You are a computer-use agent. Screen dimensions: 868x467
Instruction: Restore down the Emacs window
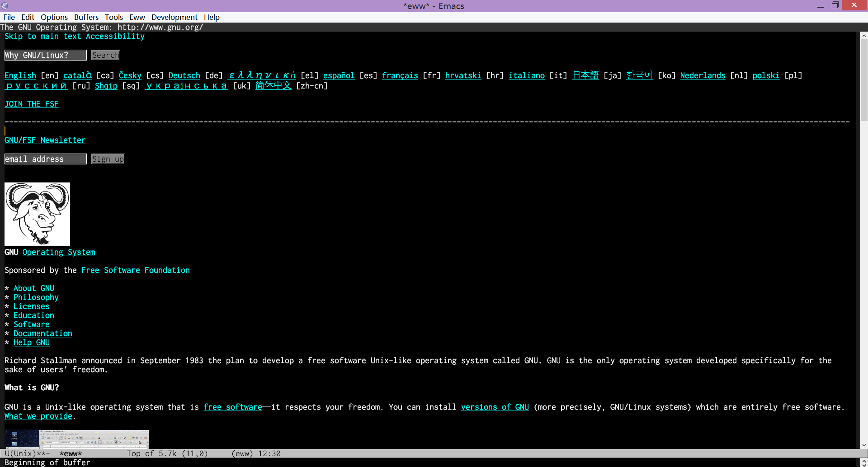tap(835, 5)
